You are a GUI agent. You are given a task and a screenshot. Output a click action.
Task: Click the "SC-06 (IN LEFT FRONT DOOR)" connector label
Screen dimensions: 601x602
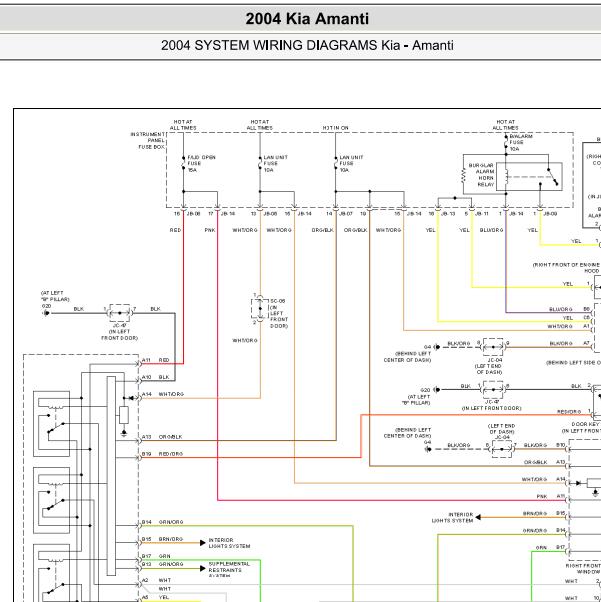[x=278, y=314]
